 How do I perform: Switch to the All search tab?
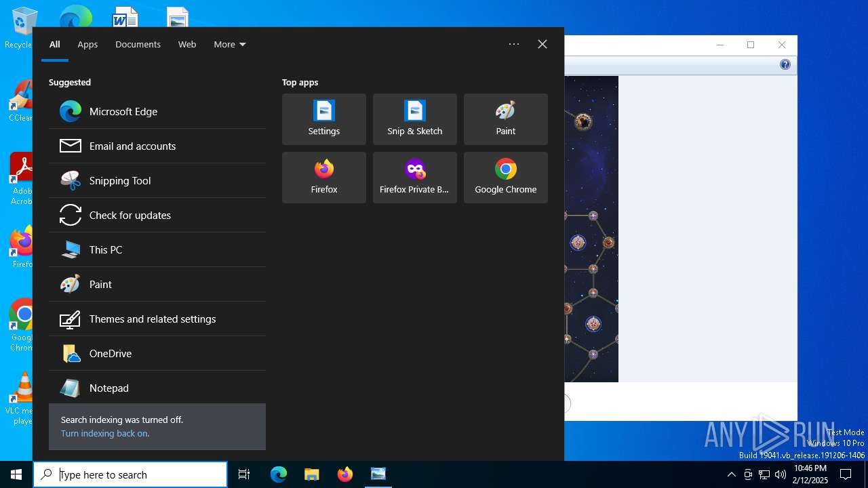click(55, 44)
